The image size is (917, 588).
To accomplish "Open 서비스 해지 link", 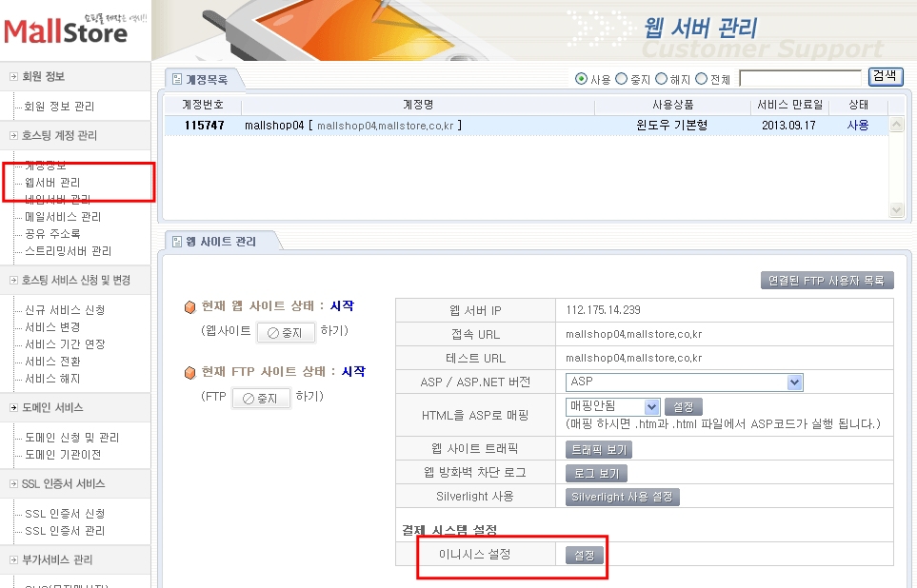I will click(x=52, y=379).
